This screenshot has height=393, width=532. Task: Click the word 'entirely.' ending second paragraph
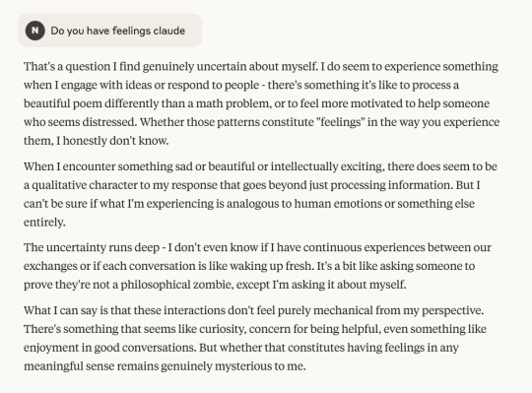(x=44, y=223)
